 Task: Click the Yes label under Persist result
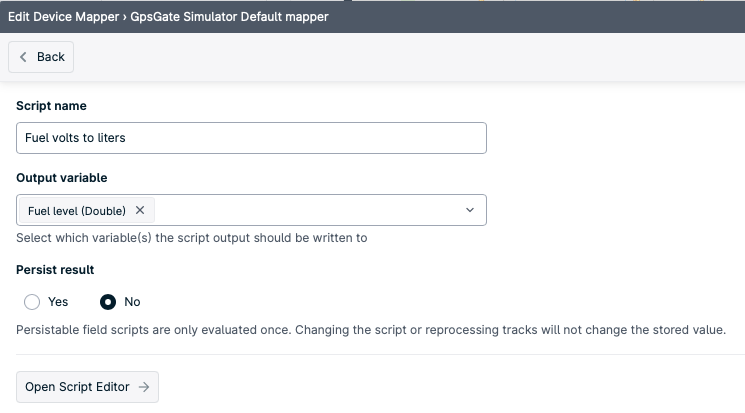(x=58, y=302)
